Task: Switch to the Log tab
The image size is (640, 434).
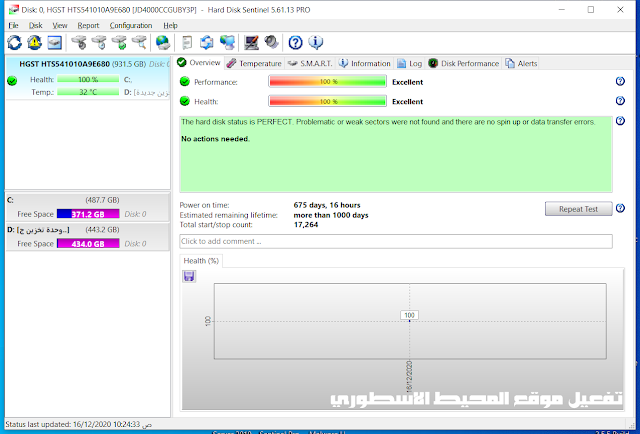Action: pos(410,64)
